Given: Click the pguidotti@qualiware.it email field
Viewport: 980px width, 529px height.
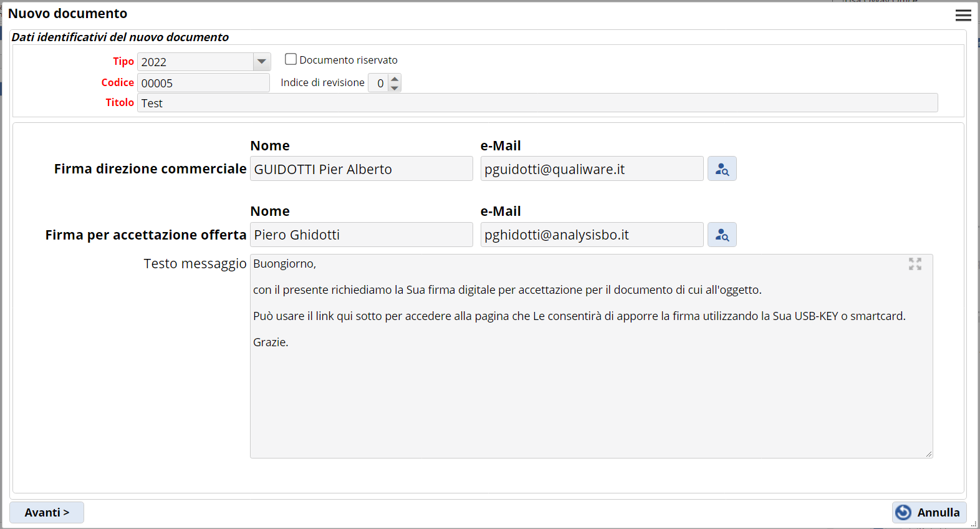Looking at the screenshot, I should (x=592, y=169).
